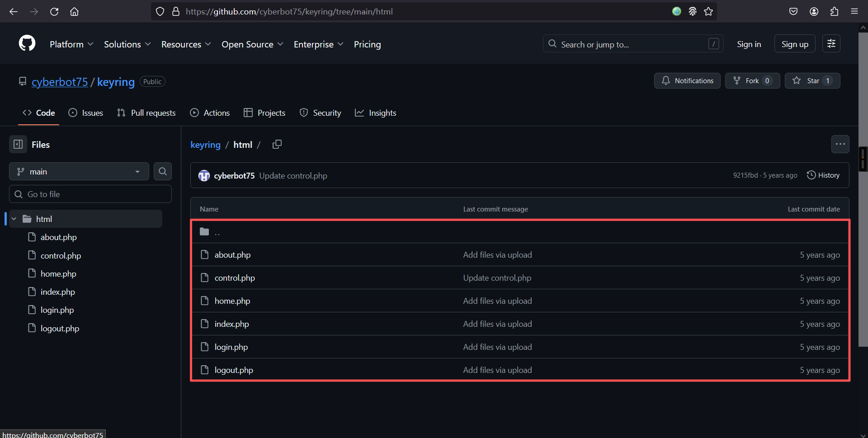Open index.php in the sidebar tree
Screen dimensions: 868x438
pos(58,292)
